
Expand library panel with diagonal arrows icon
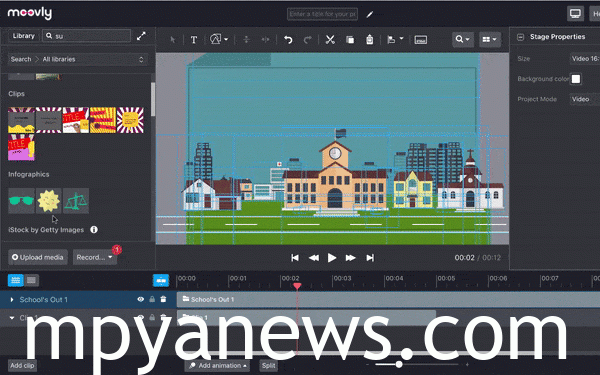[x=141, y=36]
